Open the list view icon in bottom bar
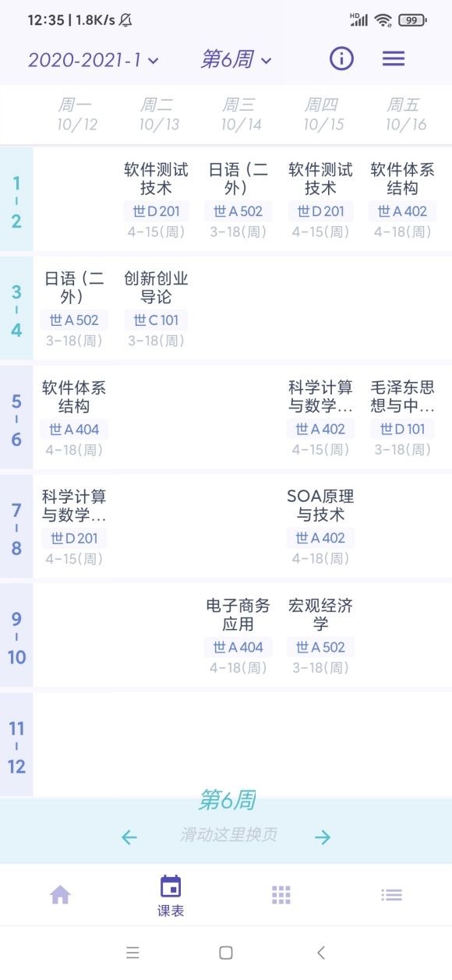The width and height of the screenshot is (452, 980). [x=392, y=894]
